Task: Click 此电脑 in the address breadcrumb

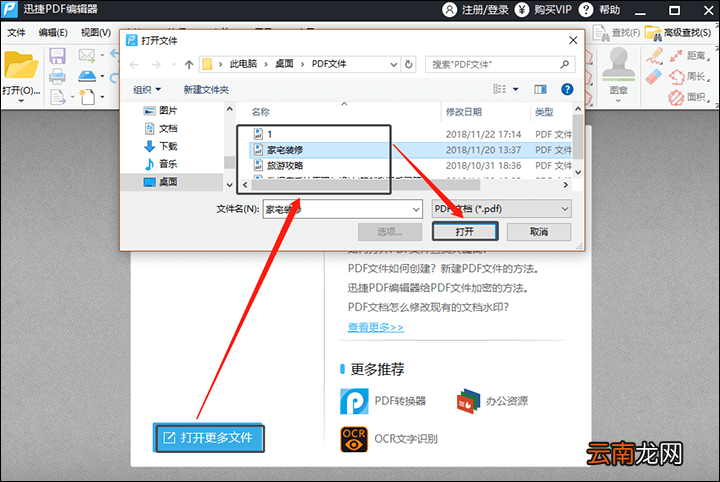Action: 243,64
